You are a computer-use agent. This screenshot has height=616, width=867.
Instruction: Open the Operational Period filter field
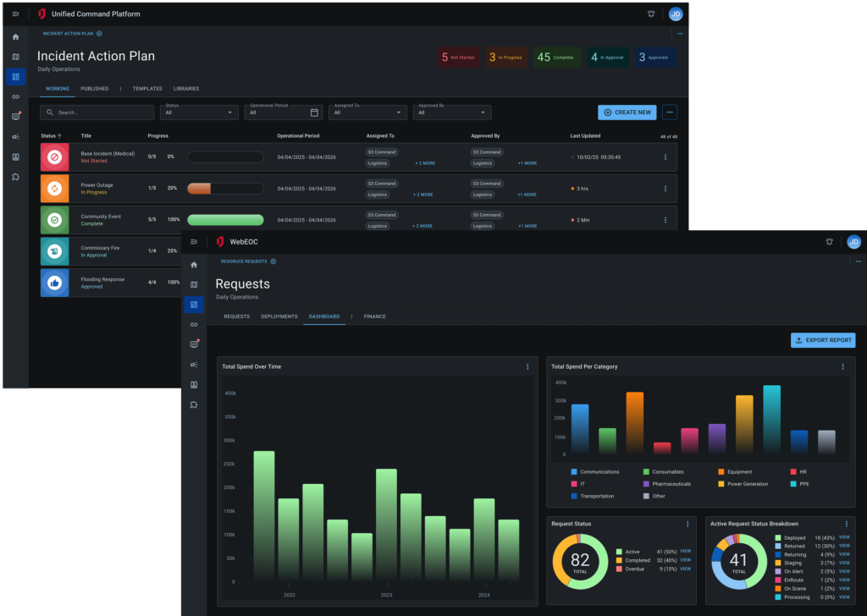(284, 113)
